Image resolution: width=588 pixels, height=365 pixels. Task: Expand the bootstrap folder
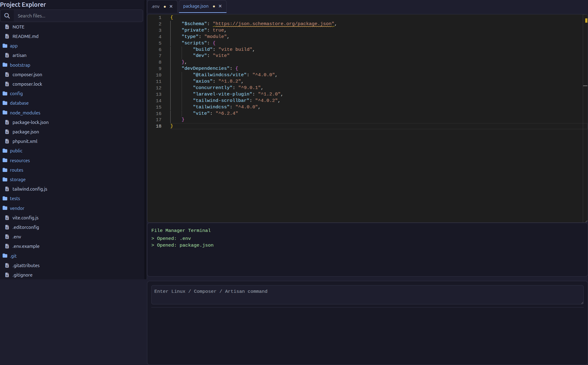pos(20,65)
